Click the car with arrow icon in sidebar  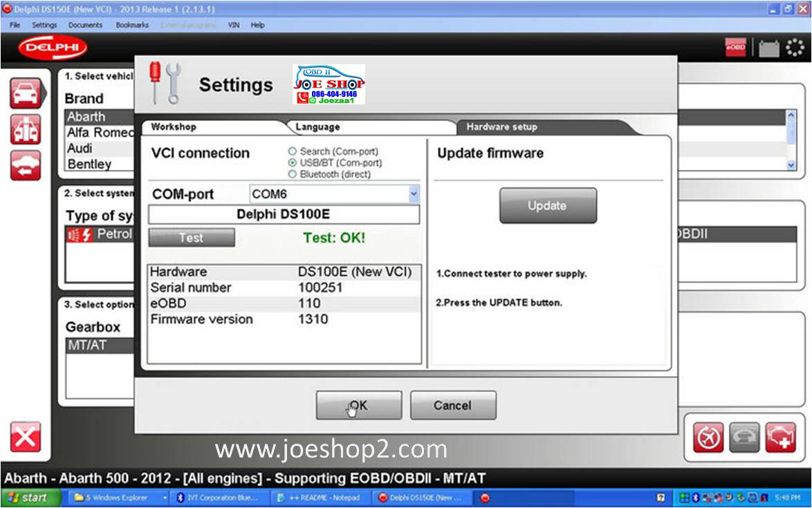pos(25,166)
